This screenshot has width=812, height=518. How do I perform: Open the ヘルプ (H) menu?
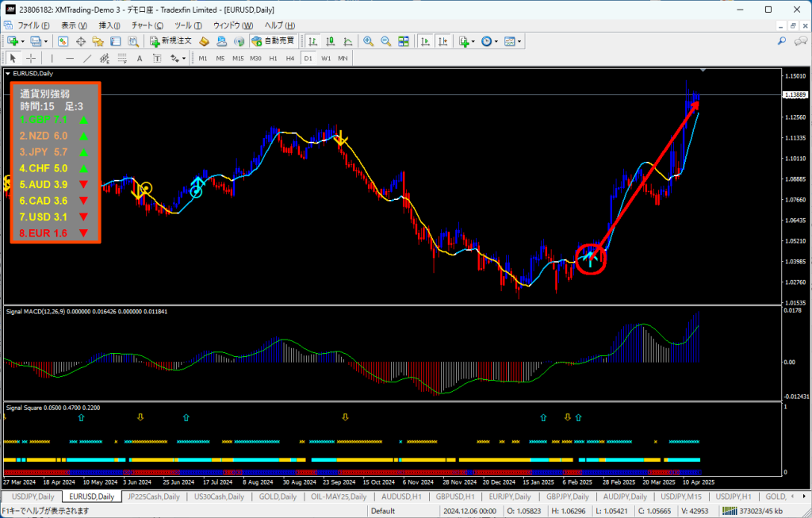[x=280, y=25]
